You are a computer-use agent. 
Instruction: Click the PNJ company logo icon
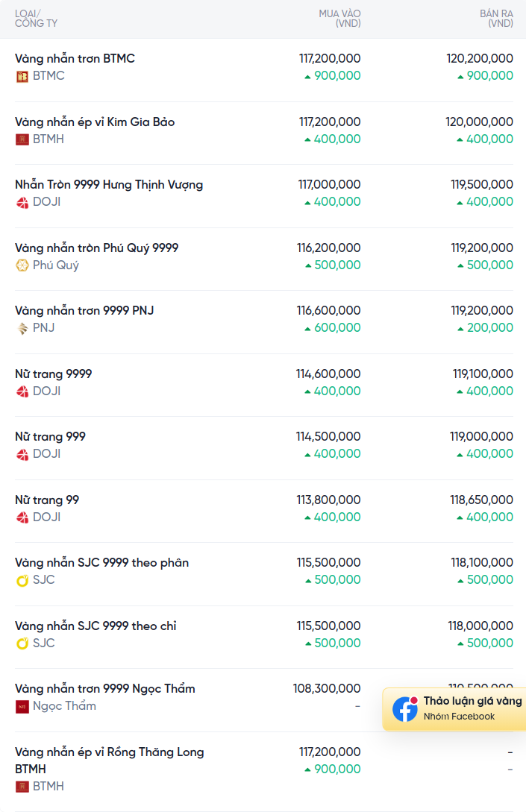tap(22, 328)
